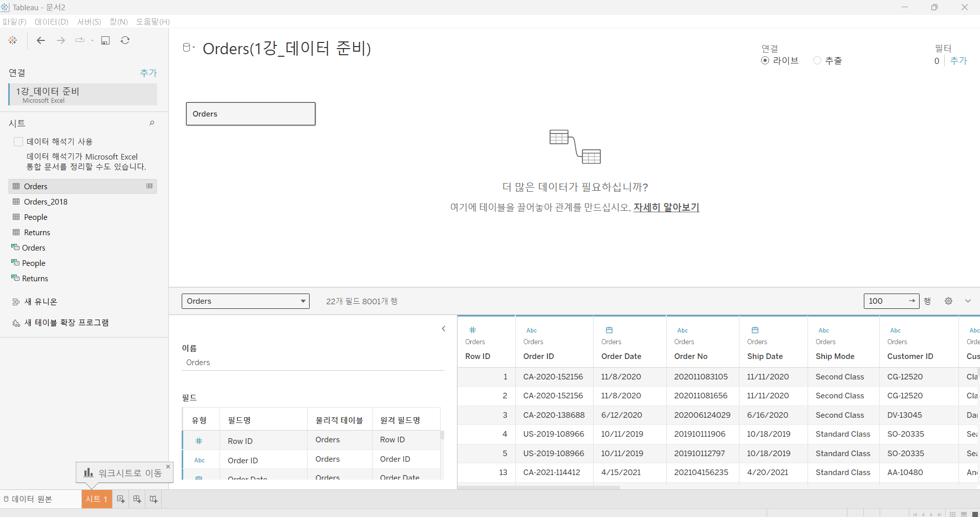Viewport: 980px width, 517px height.
Task: Go forward with the toolbar forward arrow
Action: [x=61, y=40]
